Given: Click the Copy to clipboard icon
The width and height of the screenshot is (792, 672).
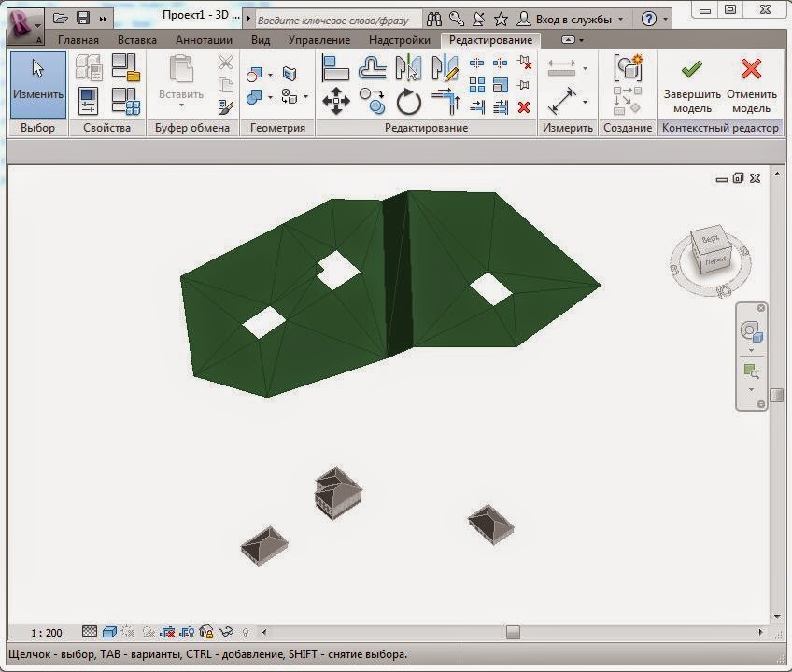Looking at the screenshot, I should 226,84.
